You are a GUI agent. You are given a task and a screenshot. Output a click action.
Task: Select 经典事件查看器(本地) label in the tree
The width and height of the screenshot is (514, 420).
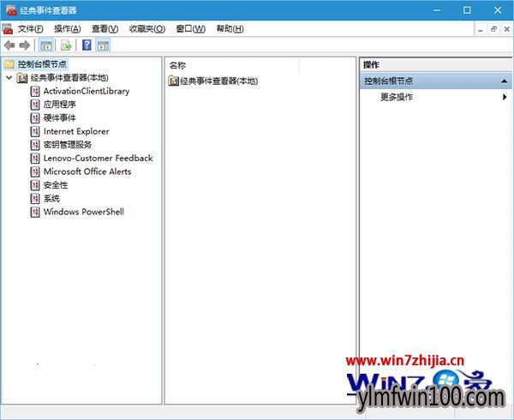pos(69,78)
